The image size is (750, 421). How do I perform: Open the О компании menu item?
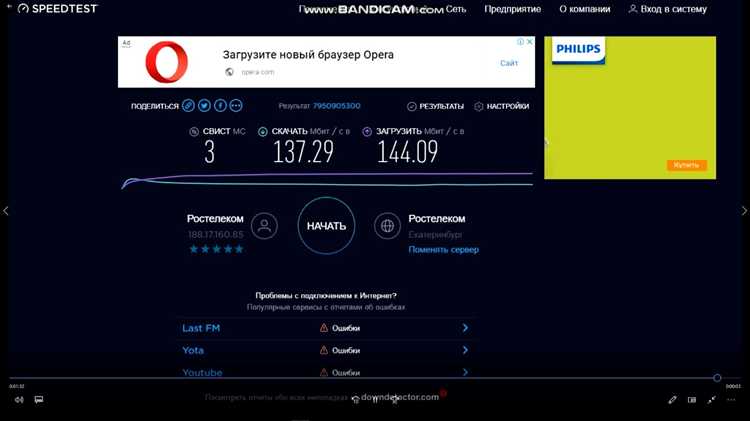(x=584, y=9)
